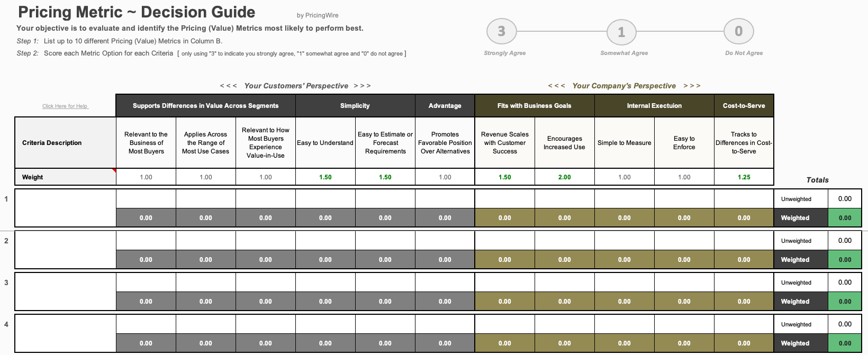The width and height of the screenshot is (868, 355).
Task: Click 'Revenue Scales with Customer Success' cell
Action: pyautogui.click(x=505, y=143)
